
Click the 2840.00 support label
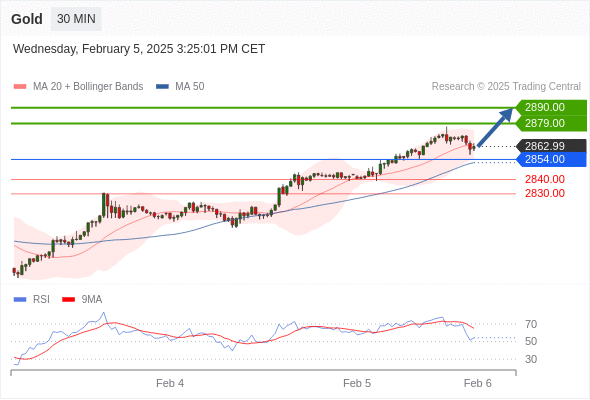click(x=545, y=179)
